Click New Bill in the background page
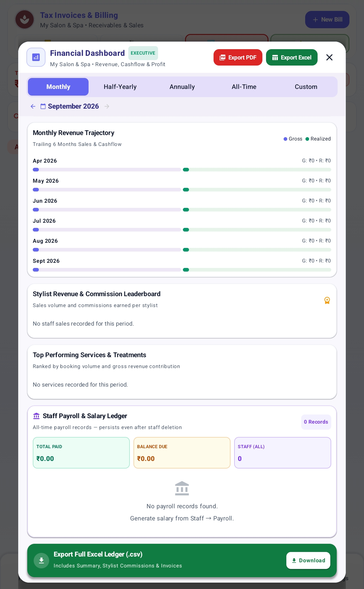The width and height of the screenshot is (364, 589). tap(327, 20)
